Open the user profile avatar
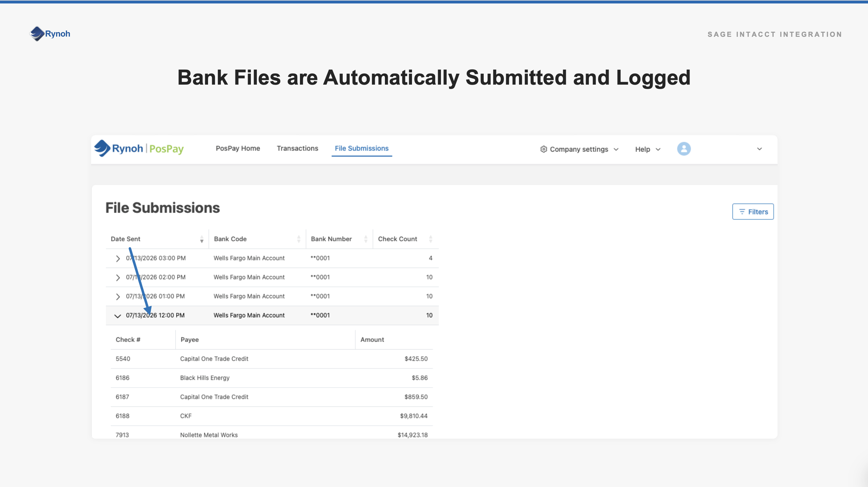The width and height of the screenshot is (868, 487). coord(684,149)
